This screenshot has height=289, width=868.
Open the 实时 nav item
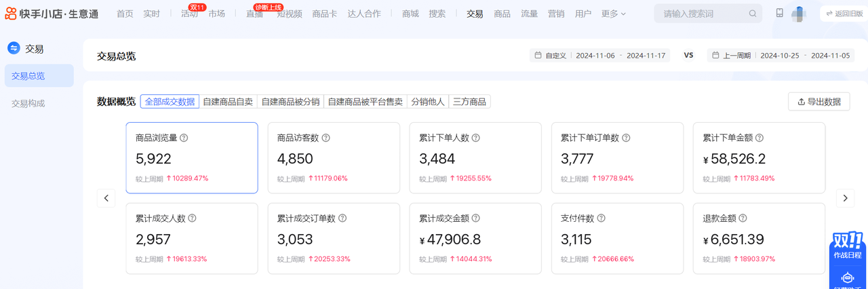pyautogui.click(x=151, y=14)
